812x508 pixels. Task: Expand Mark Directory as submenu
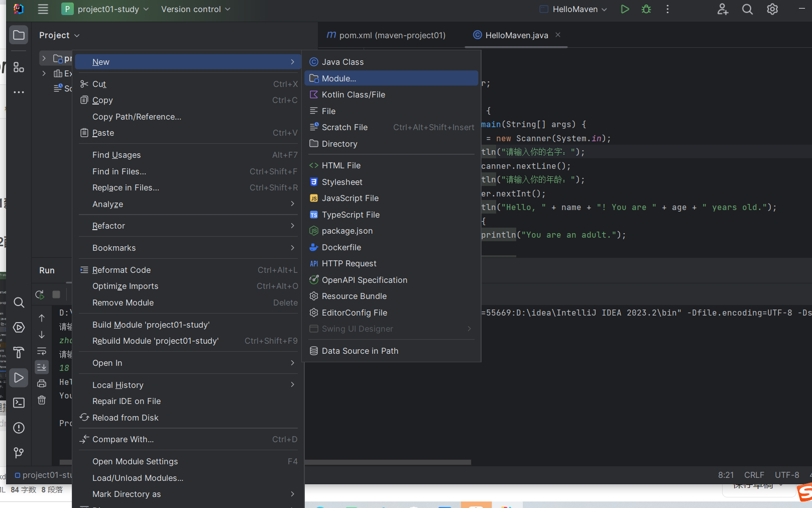click(189, 494)
